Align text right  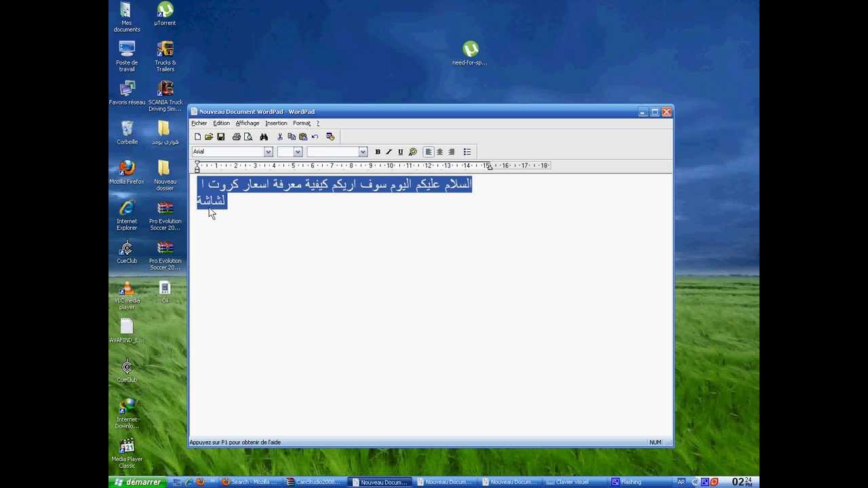(451, 152)
